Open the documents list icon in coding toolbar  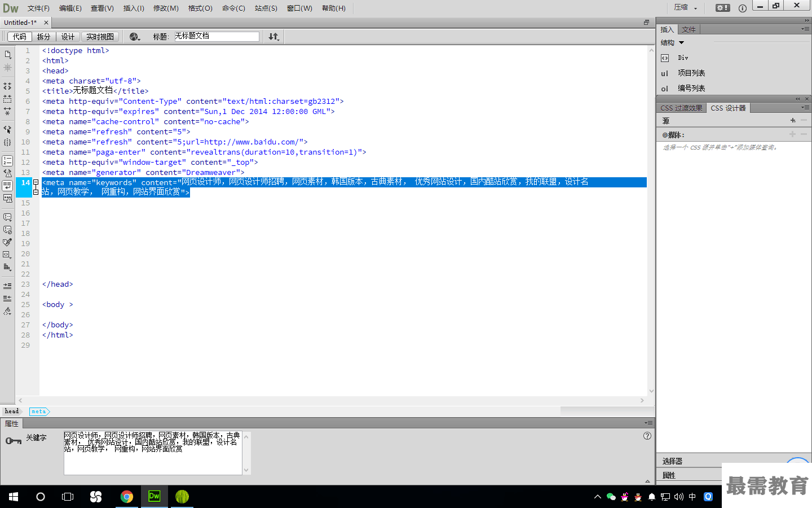[7, 55]
